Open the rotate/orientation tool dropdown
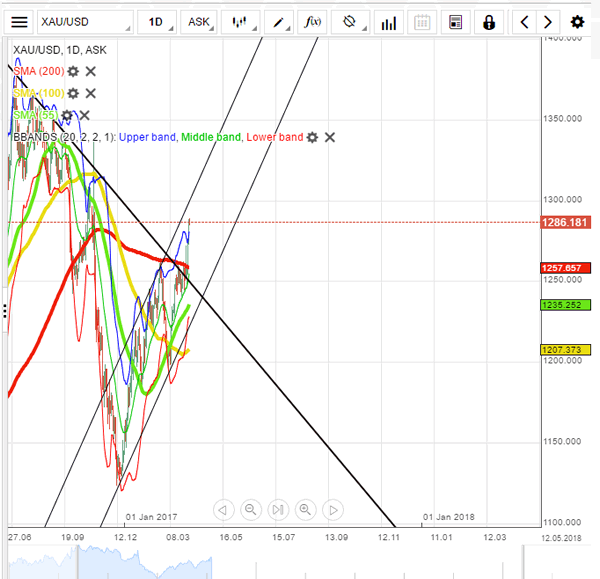The height and width of the screenshot is (579, 600). (x=350, y=22)
